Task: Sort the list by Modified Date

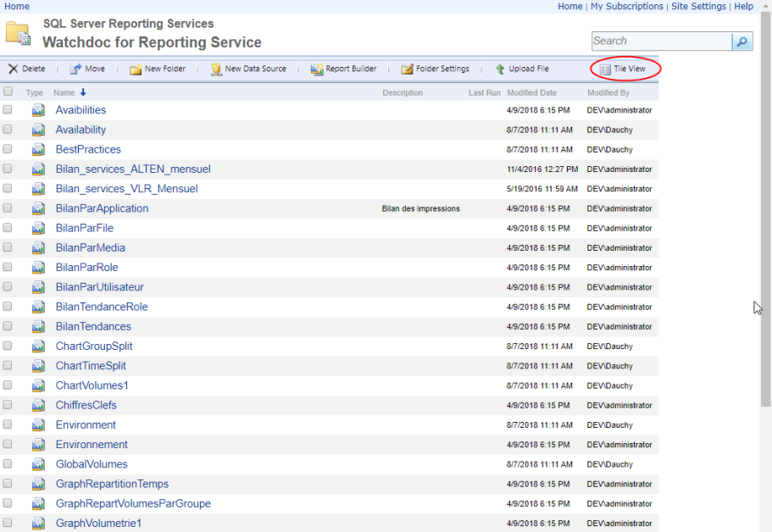Action: [x=531, y=92]
